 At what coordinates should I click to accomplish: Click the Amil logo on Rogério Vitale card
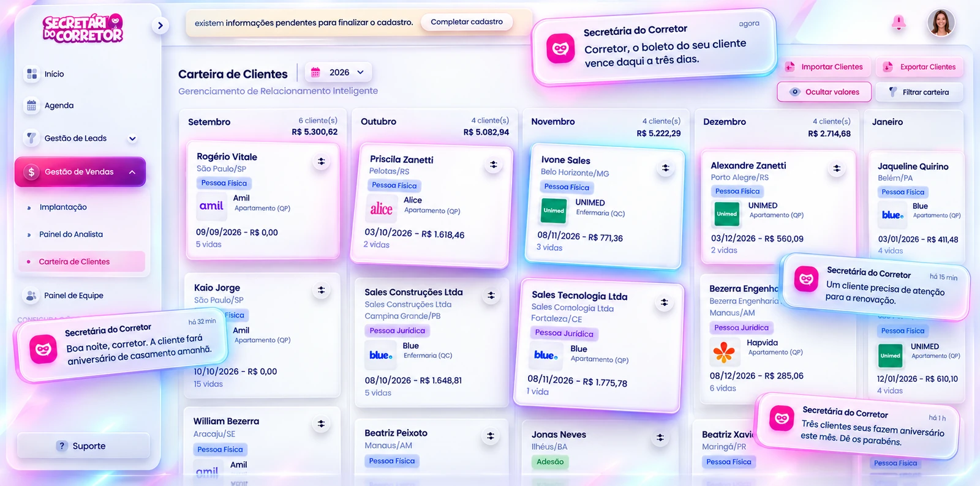tap(211, 206)
